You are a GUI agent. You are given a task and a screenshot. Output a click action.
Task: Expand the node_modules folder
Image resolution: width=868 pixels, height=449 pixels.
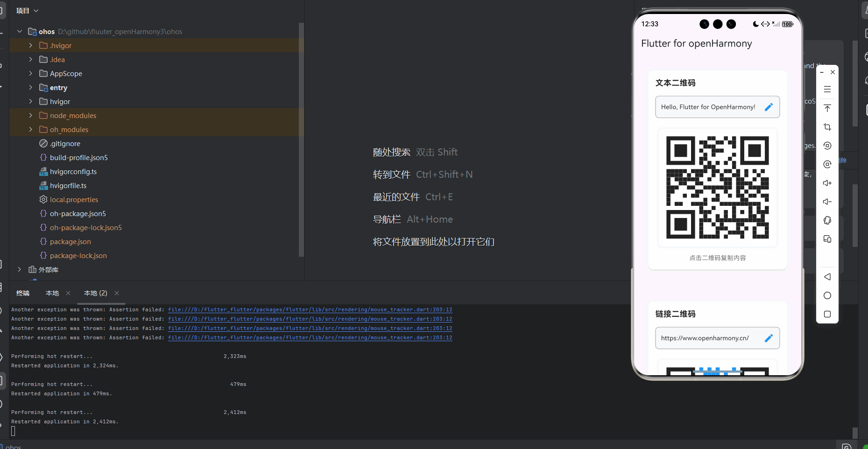pos(30,115)
